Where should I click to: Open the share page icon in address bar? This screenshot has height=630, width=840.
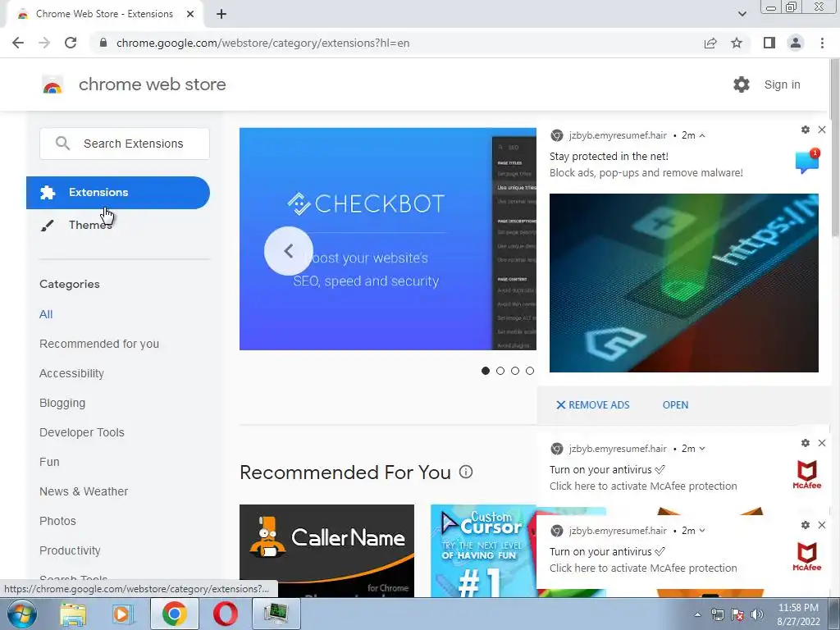pyautogui.click(x=710, y=43)
